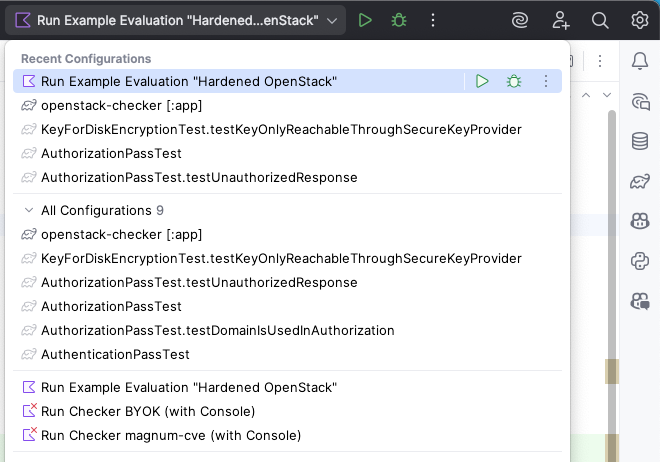
Task: Run highlighted "Hardened OpenStack" recent configuration
Action: click(482, 81)
